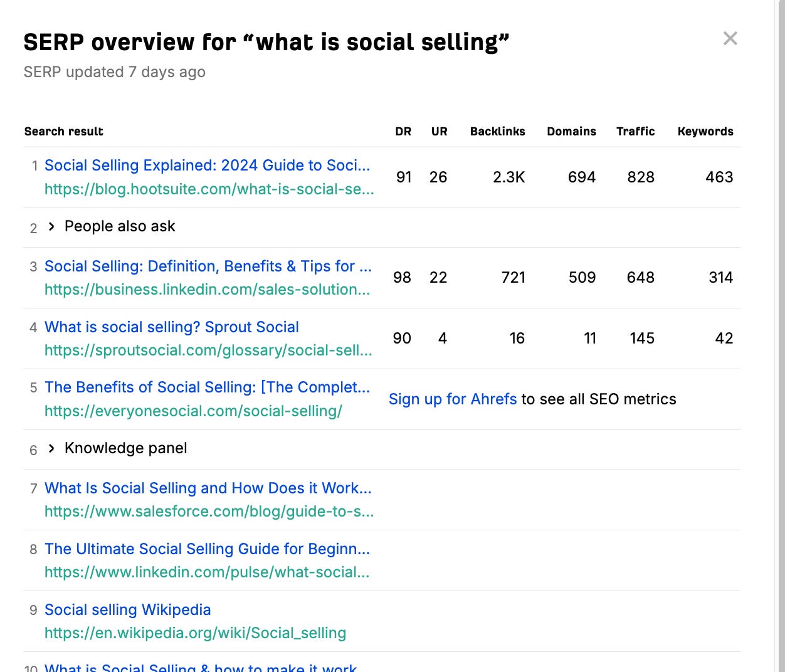Open the sproutsocial.com glossary URL

click(x=208, y=350)
